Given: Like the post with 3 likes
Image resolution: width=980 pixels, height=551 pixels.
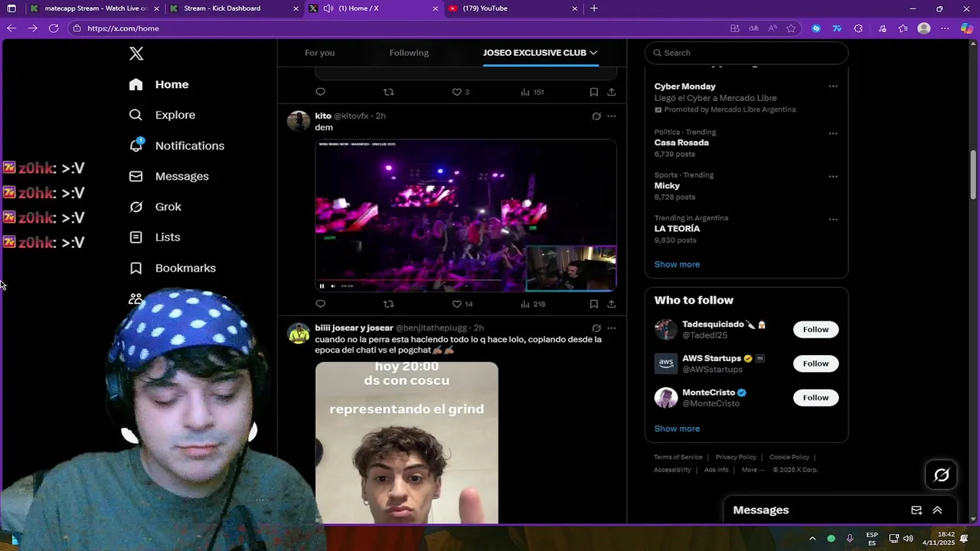Looking at the screenshot, I should point(460,92).
